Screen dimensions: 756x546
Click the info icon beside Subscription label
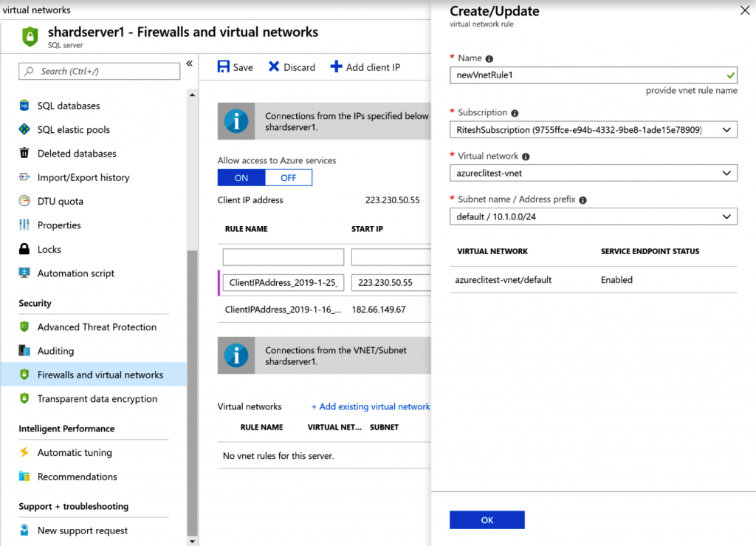point(515,113)
